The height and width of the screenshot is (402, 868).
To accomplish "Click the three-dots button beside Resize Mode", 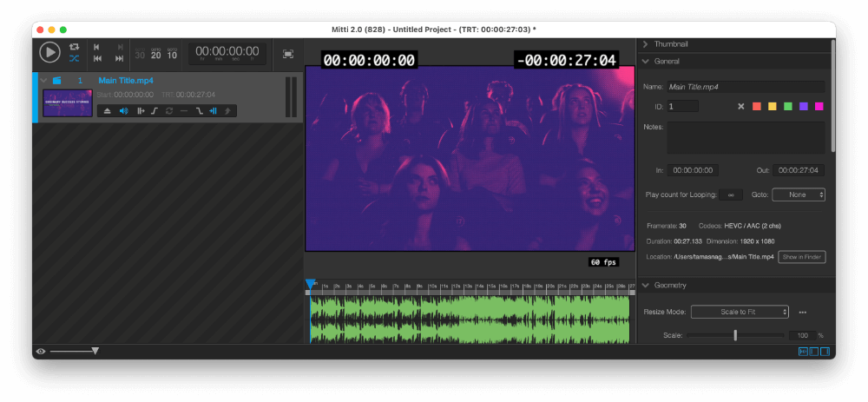I will (x=803, y=313).
